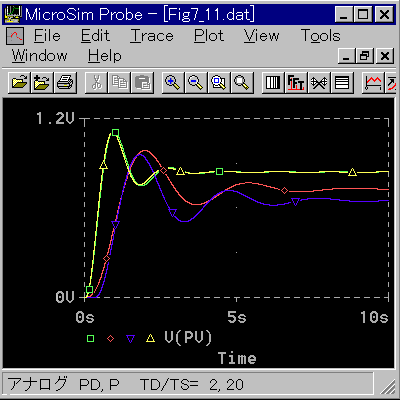This screenshot has width=400, height=400.
Task: Click the Zoom Area magnifier icon
Action: [x=219, y=82]
